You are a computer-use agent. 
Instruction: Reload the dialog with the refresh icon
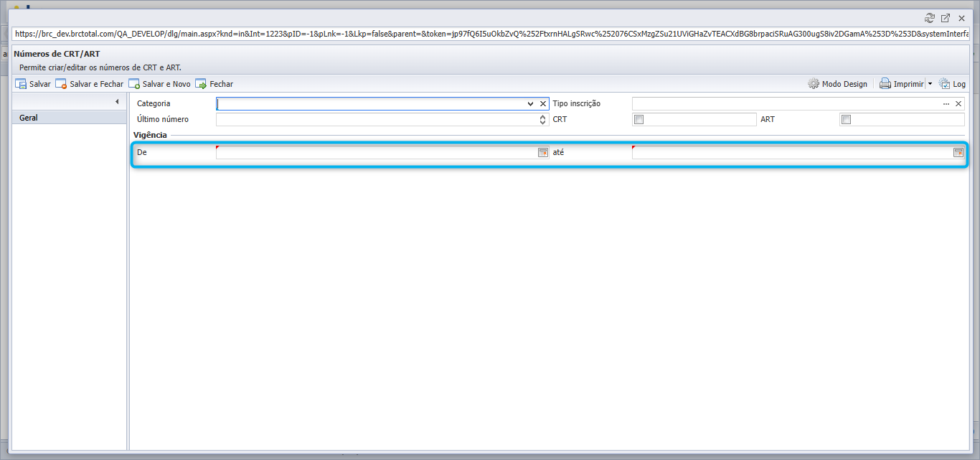[930, 18]
